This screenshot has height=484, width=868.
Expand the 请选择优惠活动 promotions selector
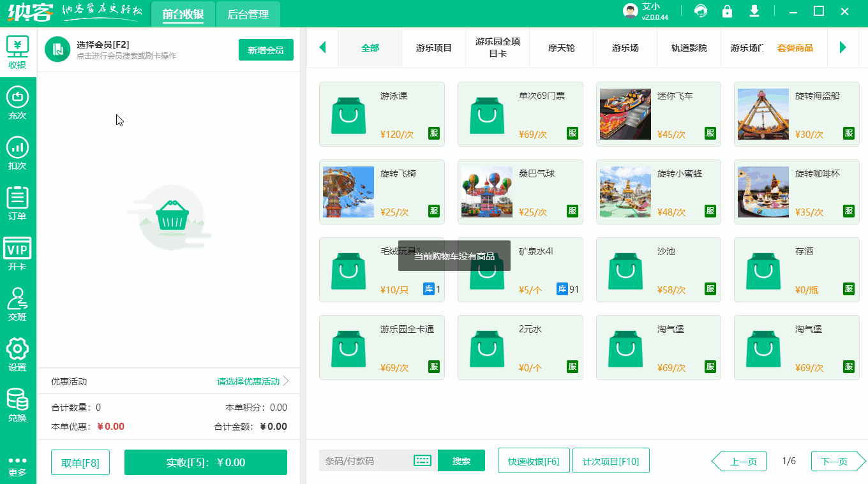point(248,381)
